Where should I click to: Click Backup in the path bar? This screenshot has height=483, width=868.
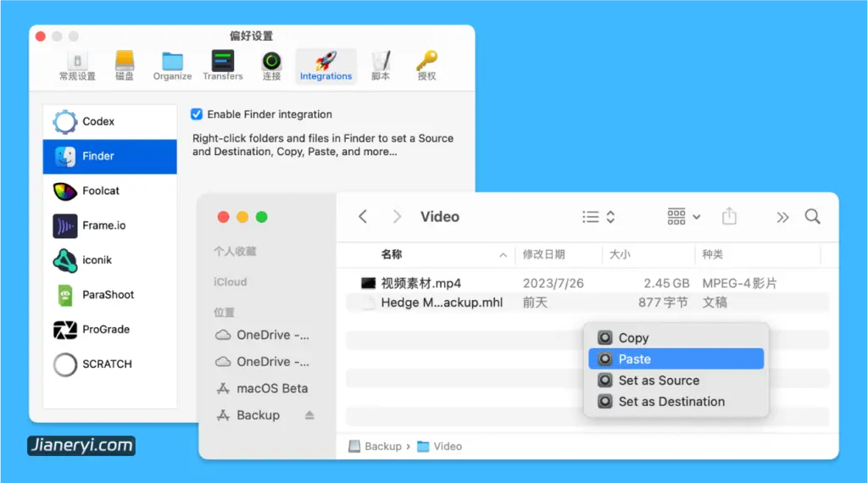(x=376, y=447)
